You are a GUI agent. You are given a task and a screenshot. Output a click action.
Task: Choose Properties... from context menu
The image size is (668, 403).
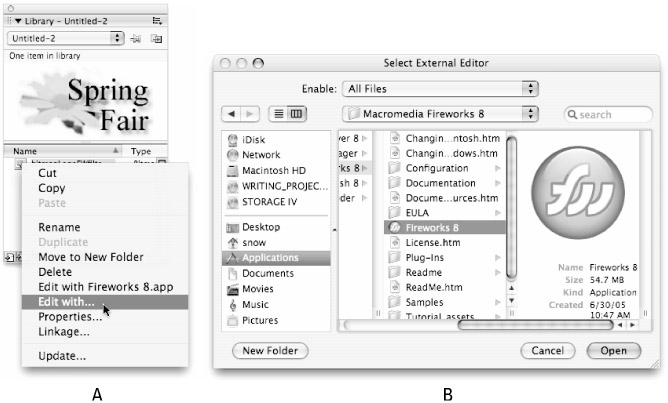70,315
